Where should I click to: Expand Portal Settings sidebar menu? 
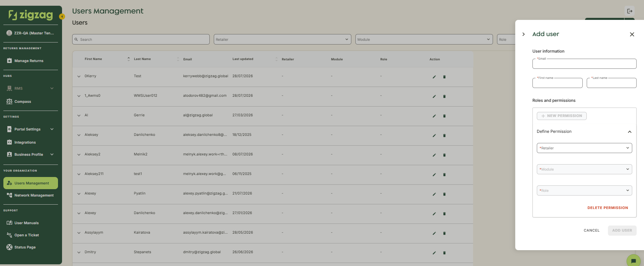[52, 129]
